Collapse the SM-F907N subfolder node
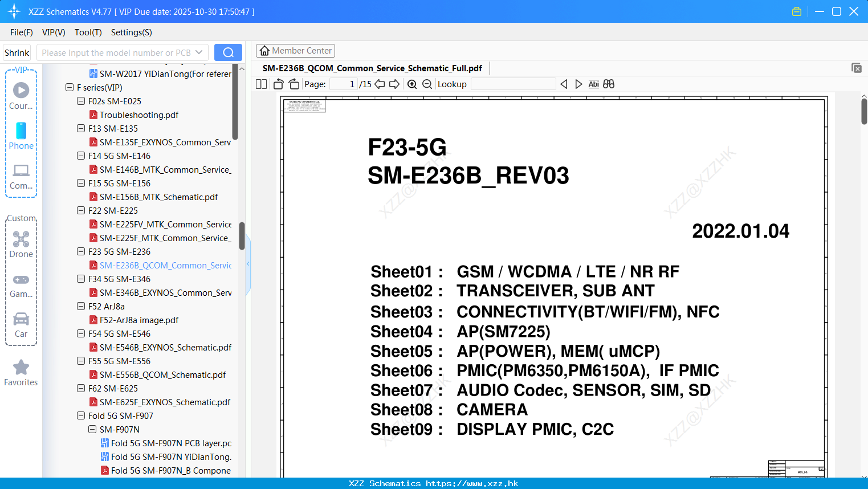 (x=92, y=429)
